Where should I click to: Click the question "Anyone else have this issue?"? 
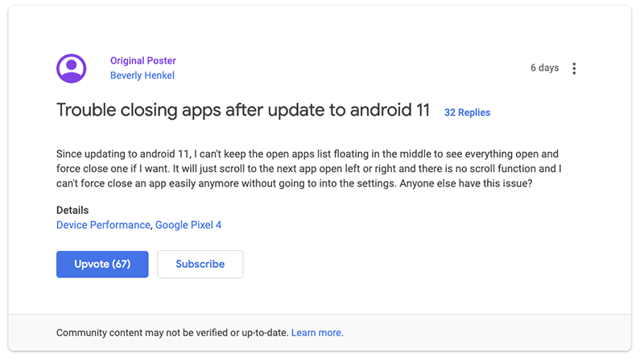466,183
